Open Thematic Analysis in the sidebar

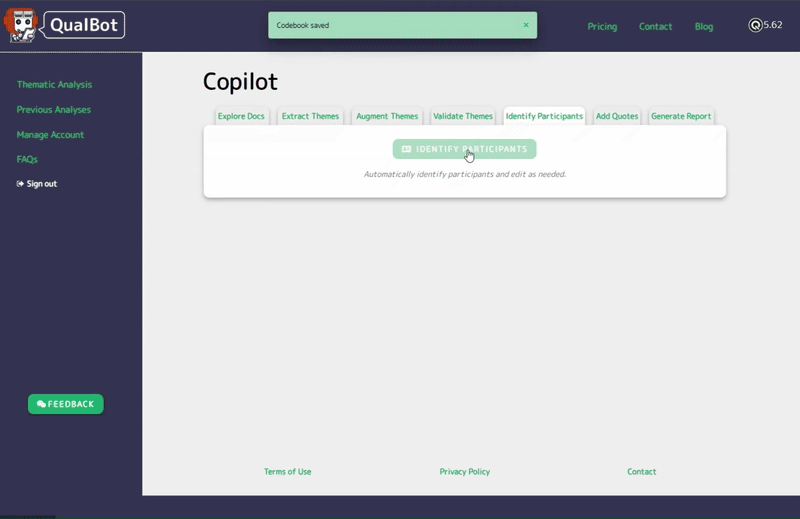coord(54,85)
